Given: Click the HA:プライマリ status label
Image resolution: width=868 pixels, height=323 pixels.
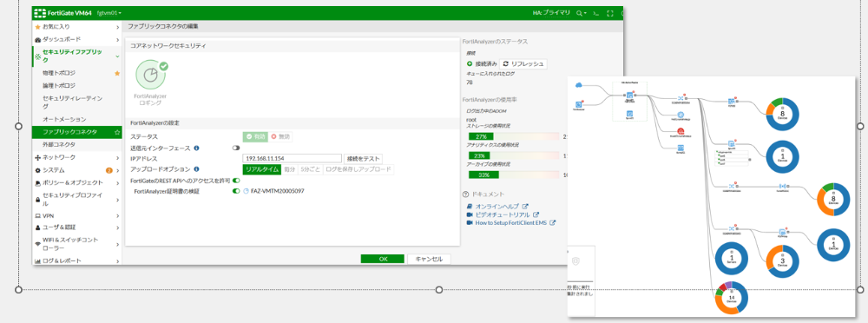Looking at the screenshot, I should (x=551, y=13).
